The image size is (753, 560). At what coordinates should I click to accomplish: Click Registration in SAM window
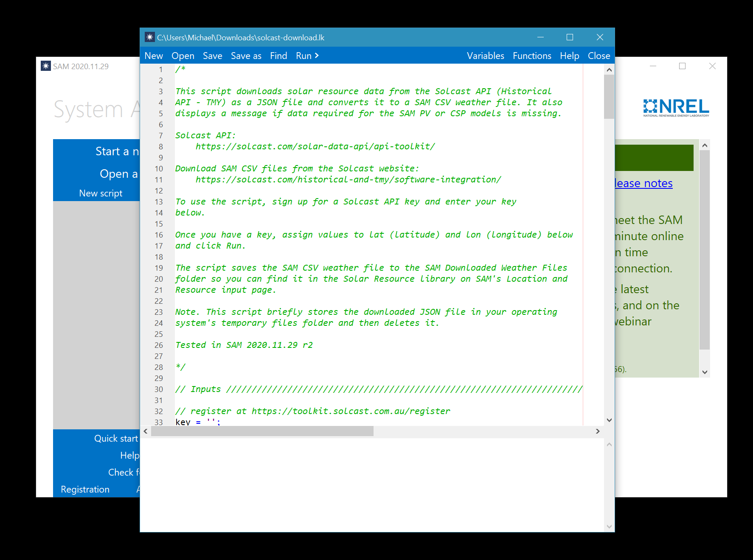click(85, 490)
